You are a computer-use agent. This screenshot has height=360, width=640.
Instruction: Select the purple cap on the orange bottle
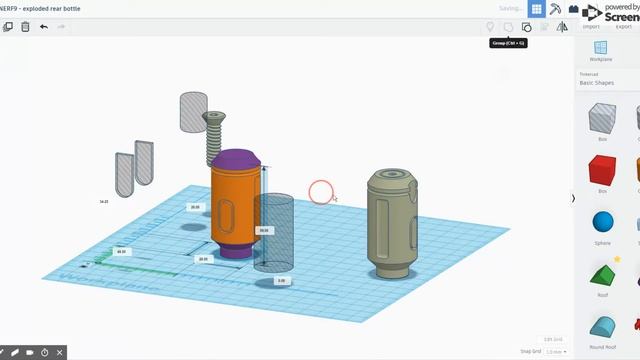pyautogui.click(x=236, y=159)
